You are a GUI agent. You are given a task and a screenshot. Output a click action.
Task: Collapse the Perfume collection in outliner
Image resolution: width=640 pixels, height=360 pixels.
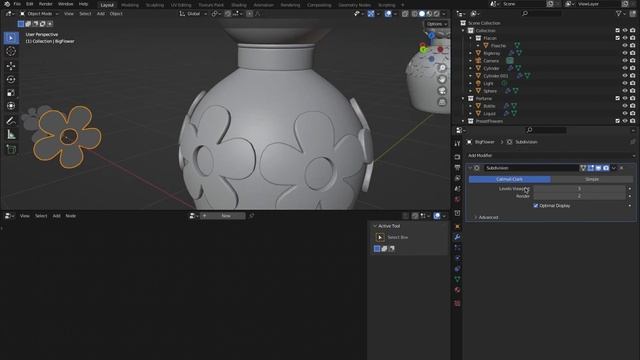[463, 98]
